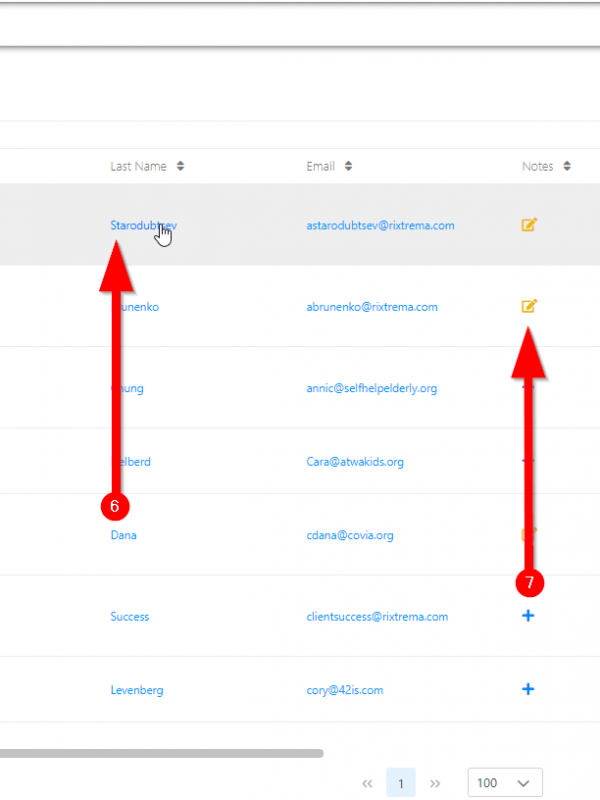Open the cory@42is.com email link

coord(344,690)
